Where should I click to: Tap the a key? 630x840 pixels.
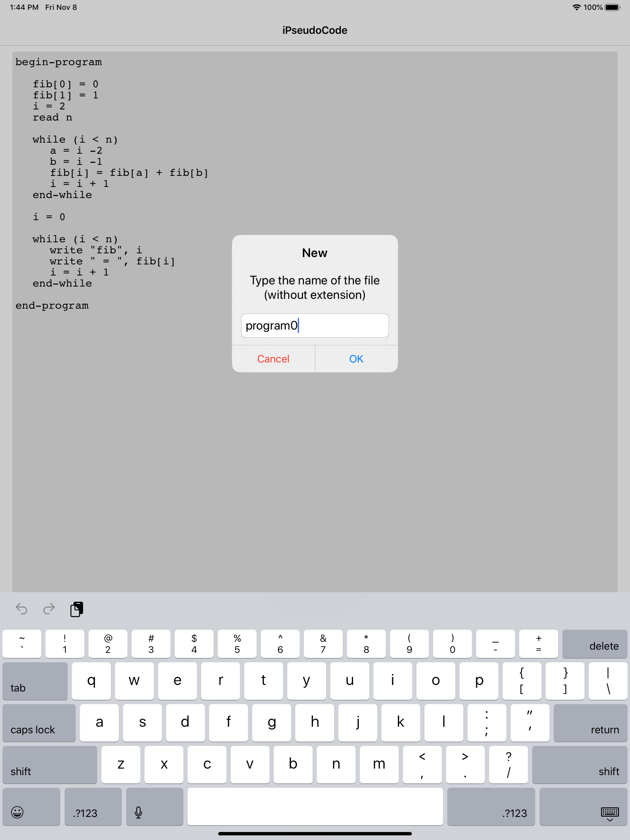pyautogui.click(x=99, y=723)
